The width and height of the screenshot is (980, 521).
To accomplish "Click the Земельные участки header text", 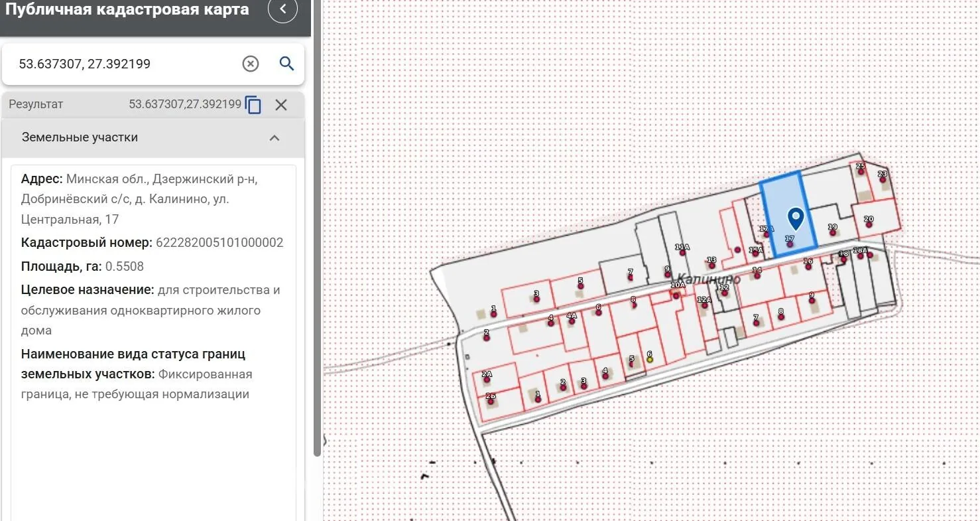I will tap(80, 137).
